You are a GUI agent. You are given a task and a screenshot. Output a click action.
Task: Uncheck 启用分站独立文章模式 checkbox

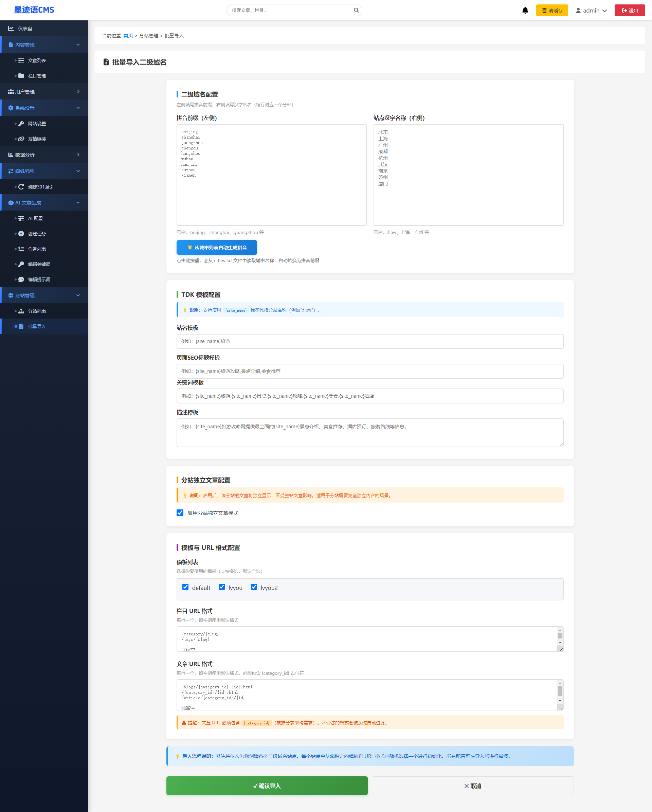[x=180, y=512]
